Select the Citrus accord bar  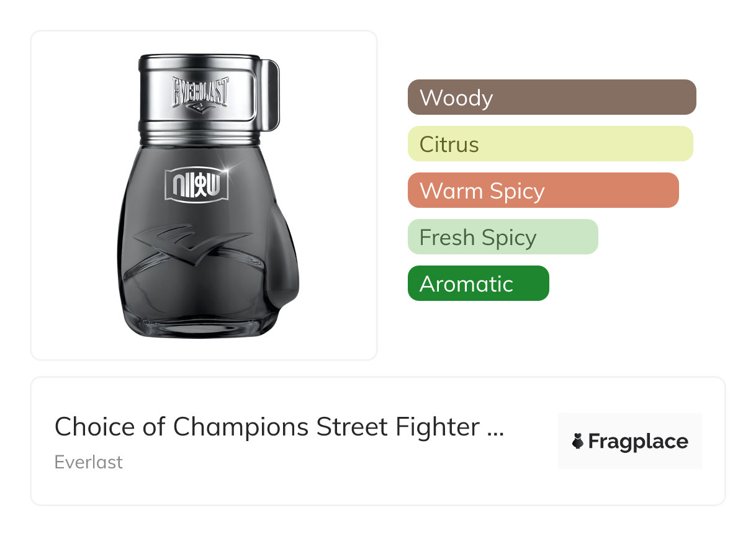550,144
